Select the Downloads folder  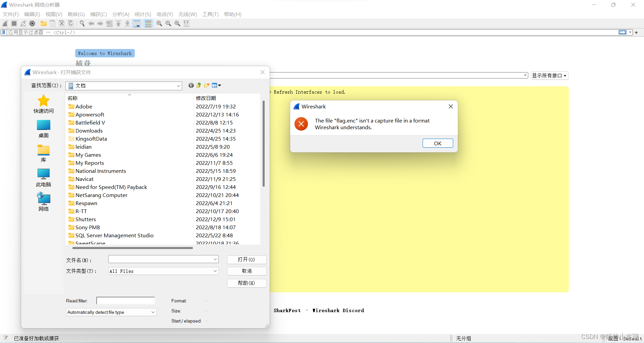89,131
